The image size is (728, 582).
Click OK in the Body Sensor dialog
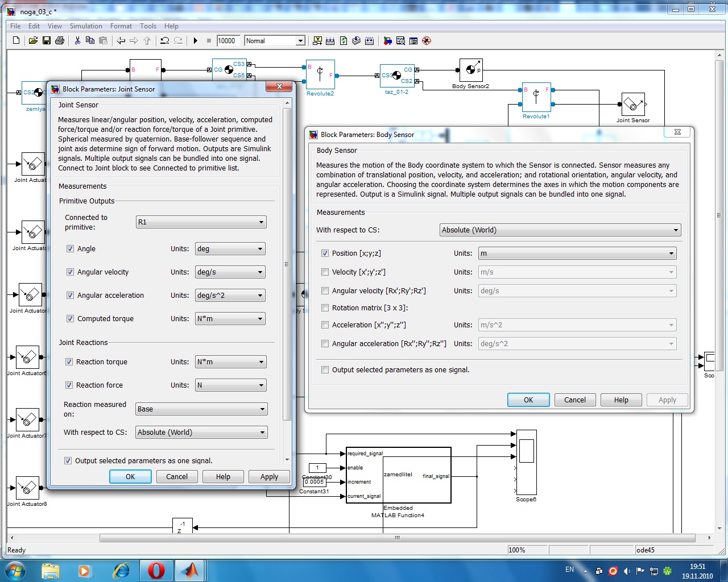point(528,400)
